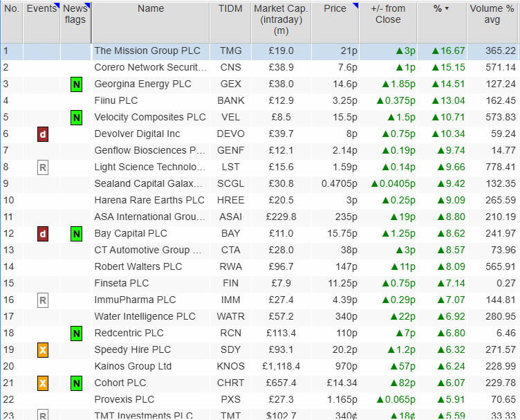This screenshot has height=420, width=520.
Task: Click the News flags column header
Action: point(75,23)
